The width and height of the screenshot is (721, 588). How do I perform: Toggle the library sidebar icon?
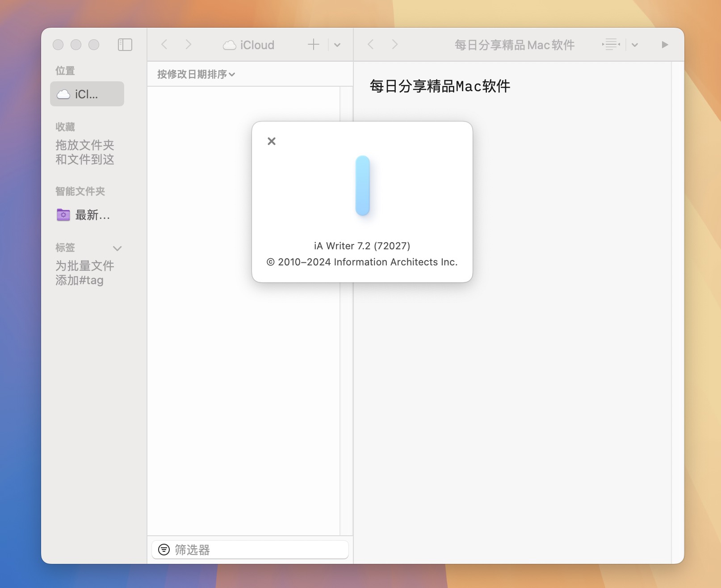pyautogui.click(x=125, y=45)
